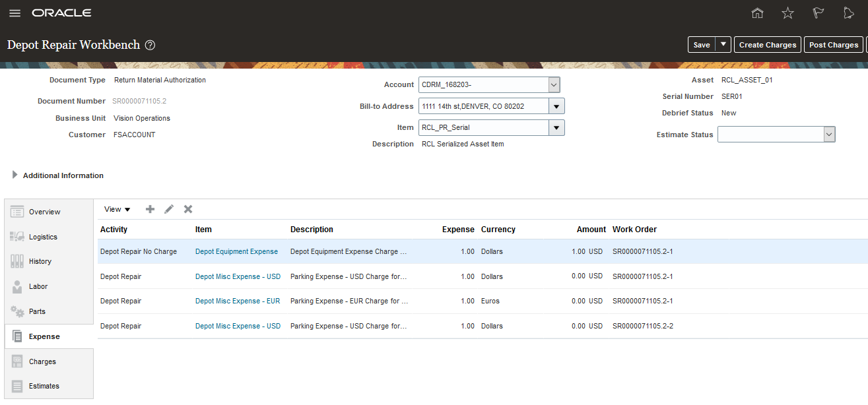Expand Additional Information section
This screenshot has width=868, height=405.
coord(15,175)
